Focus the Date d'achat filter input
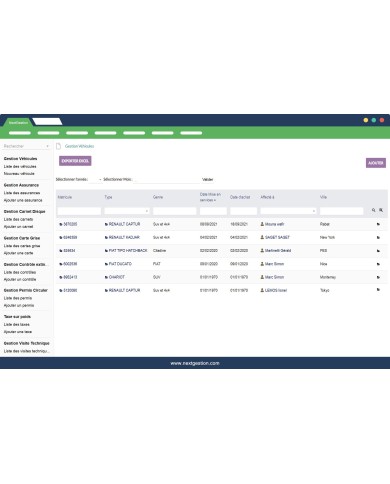This screenshot has width=390, height=484. pyautogui.click(x=243, y=211)
